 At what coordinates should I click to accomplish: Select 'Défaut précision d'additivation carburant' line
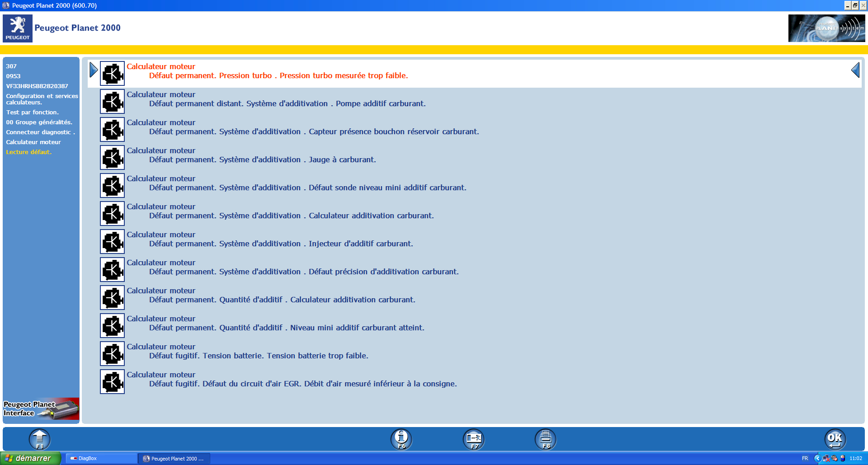[x=304, y=272]
